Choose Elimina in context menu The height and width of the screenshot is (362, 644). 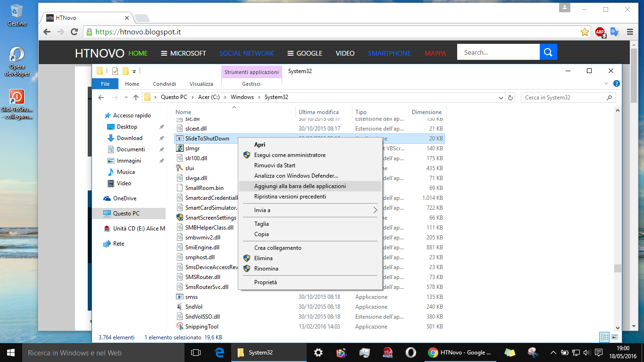(310, 258)
